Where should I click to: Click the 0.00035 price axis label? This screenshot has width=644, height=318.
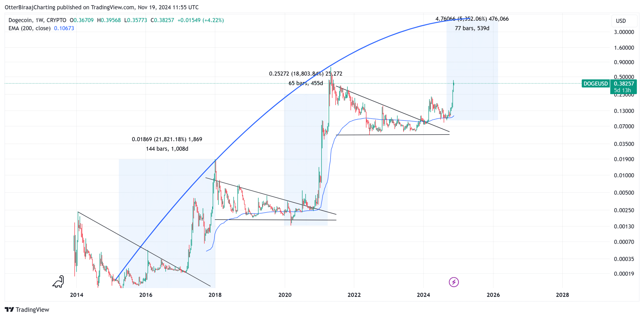[x=624, y=259]
